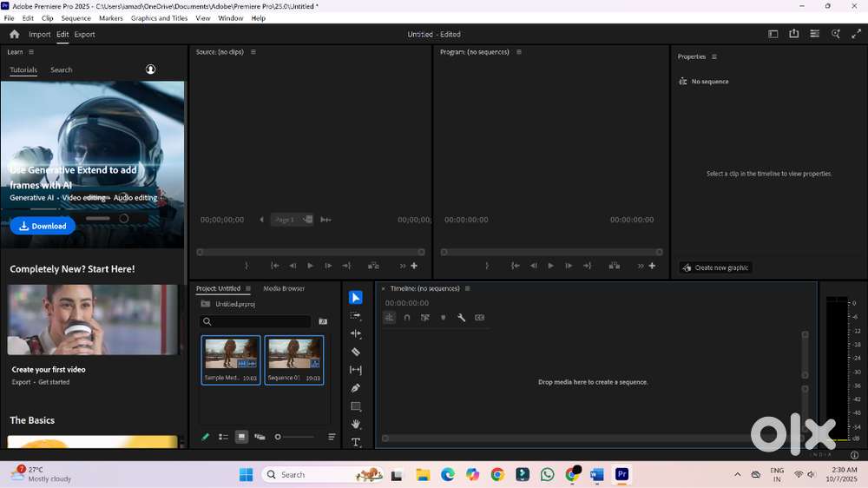Switch to the Media Browser tab

coord(284,288)
